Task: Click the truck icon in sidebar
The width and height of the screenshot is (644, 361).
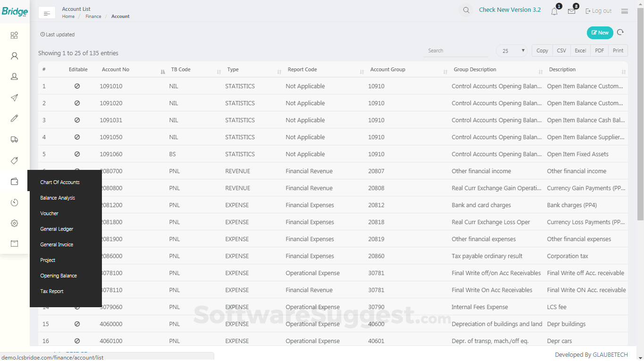Action: click(x=15, y=139)
